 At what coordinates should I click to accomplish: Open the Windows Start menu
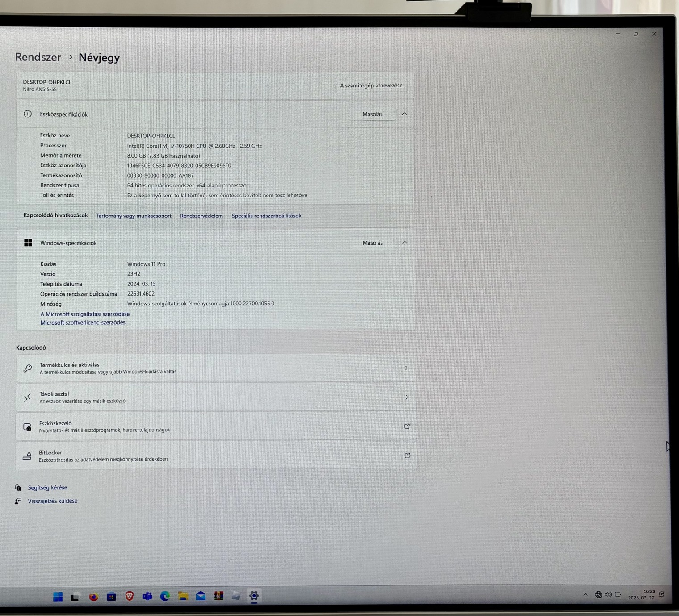[x=58, y=597]
